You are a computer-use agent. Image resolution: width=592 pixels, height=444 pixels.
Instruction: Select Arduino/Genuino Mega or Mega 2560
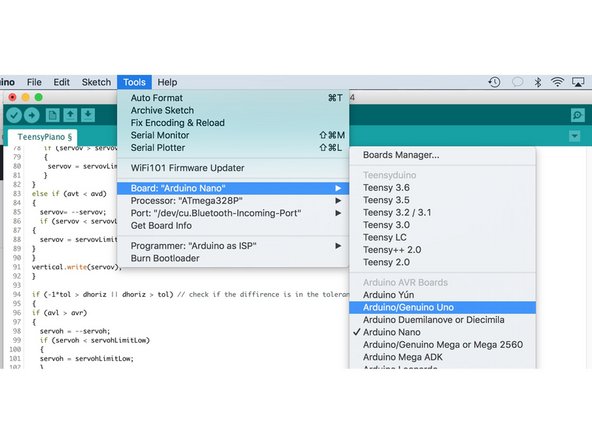click(442, 345)
